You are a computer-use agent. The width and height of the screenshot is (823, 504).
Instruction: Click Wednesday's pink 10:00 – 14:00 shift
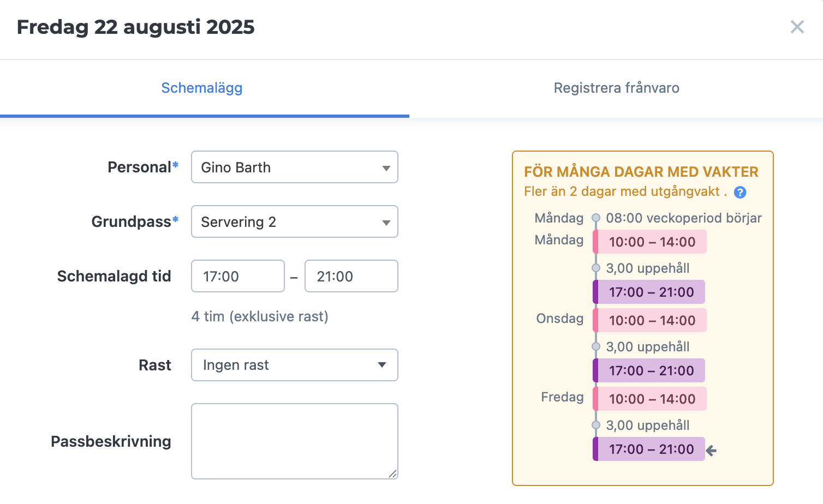pos(651,321)
